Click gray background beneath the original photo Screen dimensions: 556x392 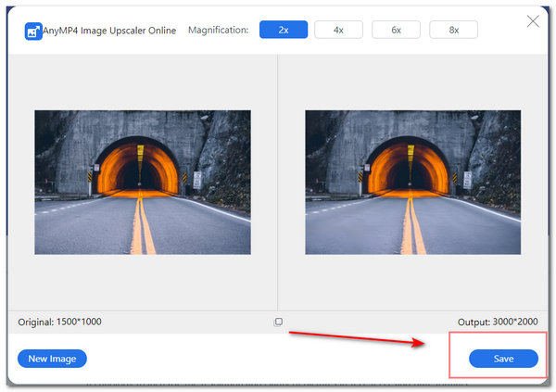143,283
